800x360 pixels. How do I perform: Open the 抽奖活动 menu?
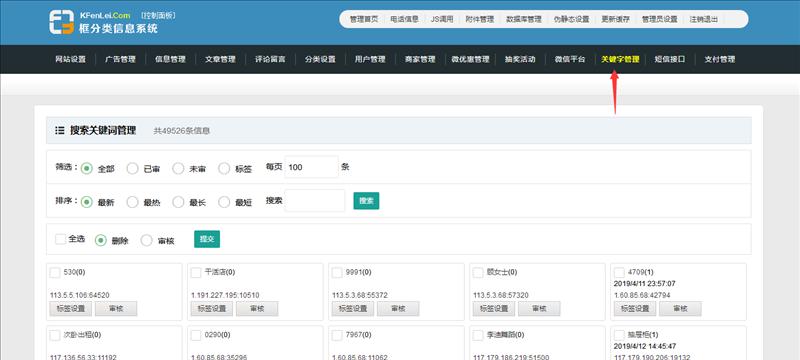(520, 59)
